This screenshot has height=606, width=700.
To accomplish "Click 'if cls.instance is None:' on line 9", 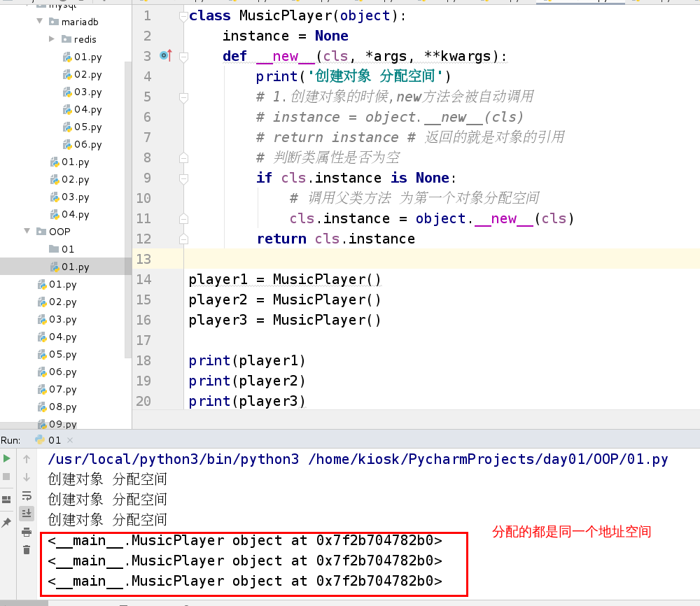I will 356,178.
